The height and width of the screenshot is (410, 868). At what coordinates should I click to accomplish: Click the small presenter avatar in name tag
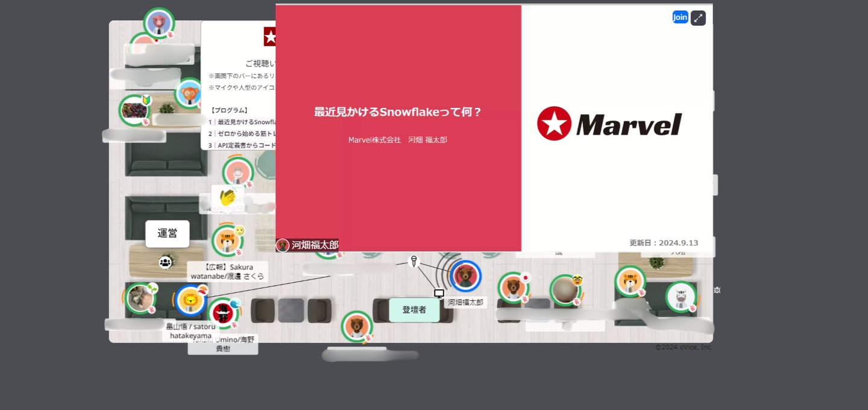tap(283, 245)
